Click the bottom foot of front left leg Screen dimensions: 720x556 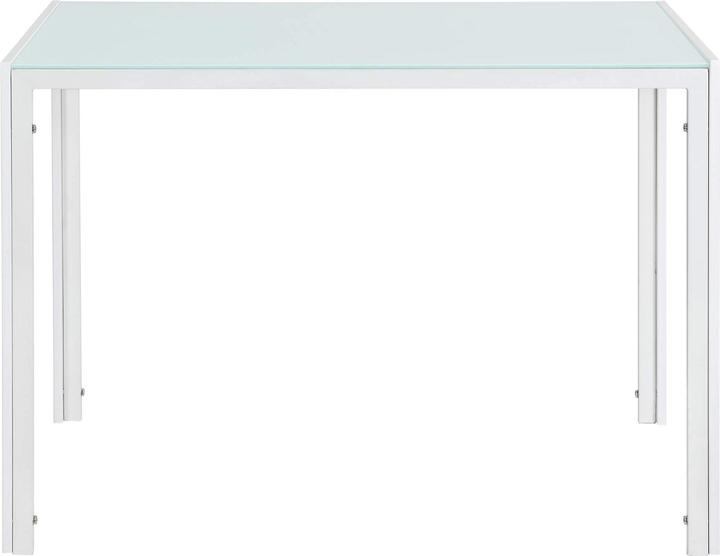click(x=22, y=549)
